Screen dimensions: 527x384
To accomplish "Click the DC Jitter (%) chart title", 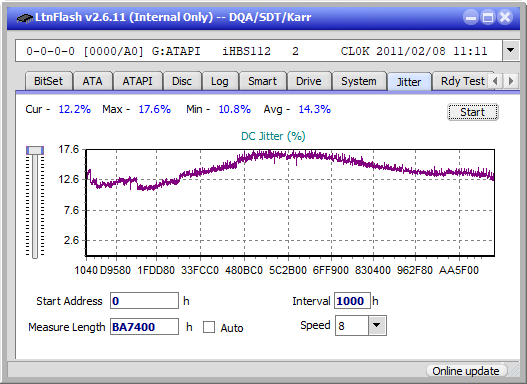I will click(x=273, y=136).
